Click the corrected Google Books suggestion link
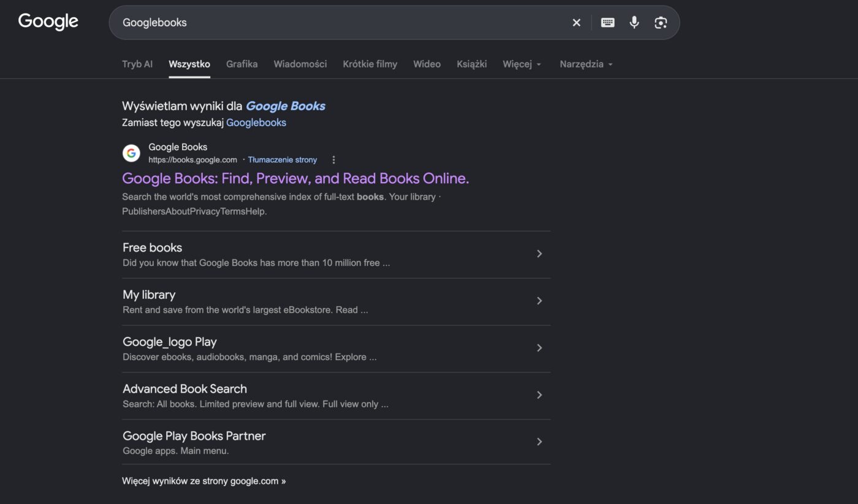The height and width of the screenshot is (504, 858). pyautogui.click(x=286, y=106)
